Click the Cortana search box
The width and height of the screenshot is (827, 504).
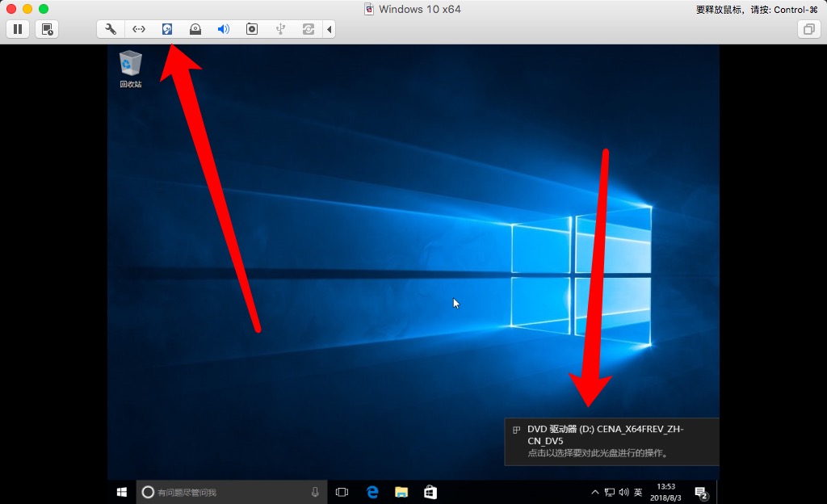232,492
